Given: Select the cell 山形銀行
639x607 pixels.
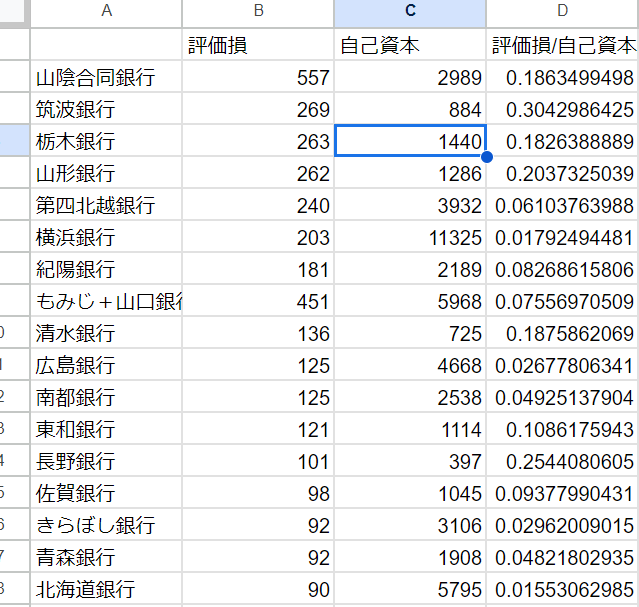Looking at the screenshot, I should 106,173.
